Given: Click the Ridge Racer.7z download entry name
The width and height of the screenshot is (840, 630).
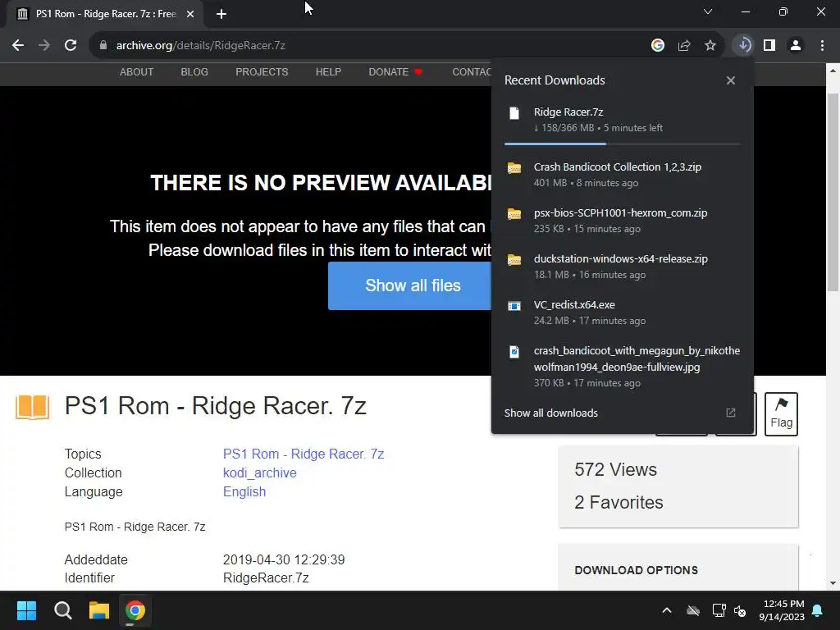Looking at the screenshot, I should pyautogui.click(x=568, y=112).
